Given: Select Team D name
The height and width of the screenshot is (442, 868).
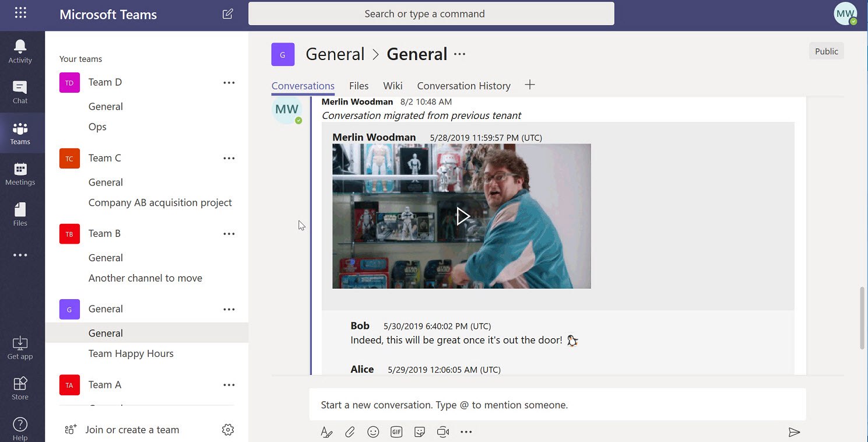Looking at the screenshot, I should tap(105, 82).
